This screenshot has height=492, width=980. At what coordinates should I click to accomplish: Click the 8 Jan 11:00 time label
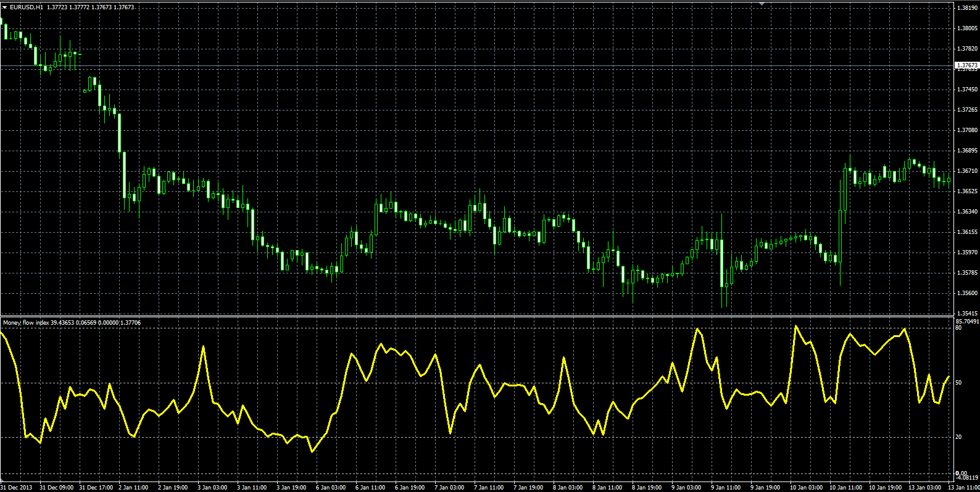pos(607,488)
